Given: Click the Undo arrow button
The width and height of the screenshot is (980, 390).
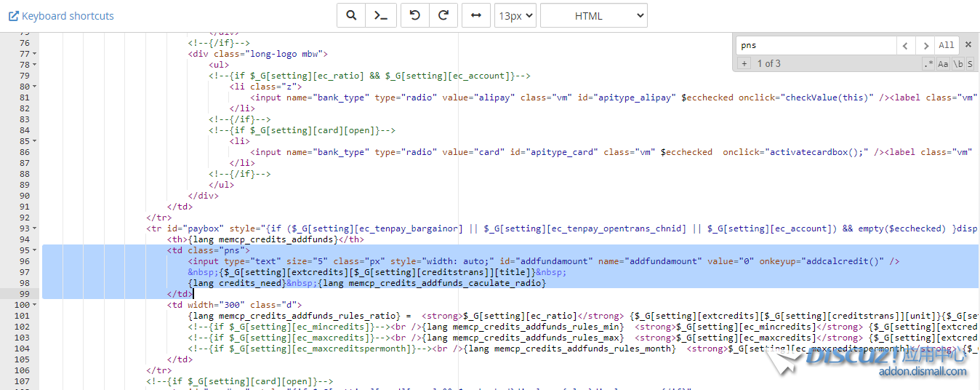Looking at the screenshot, I should tap(415, 15).
